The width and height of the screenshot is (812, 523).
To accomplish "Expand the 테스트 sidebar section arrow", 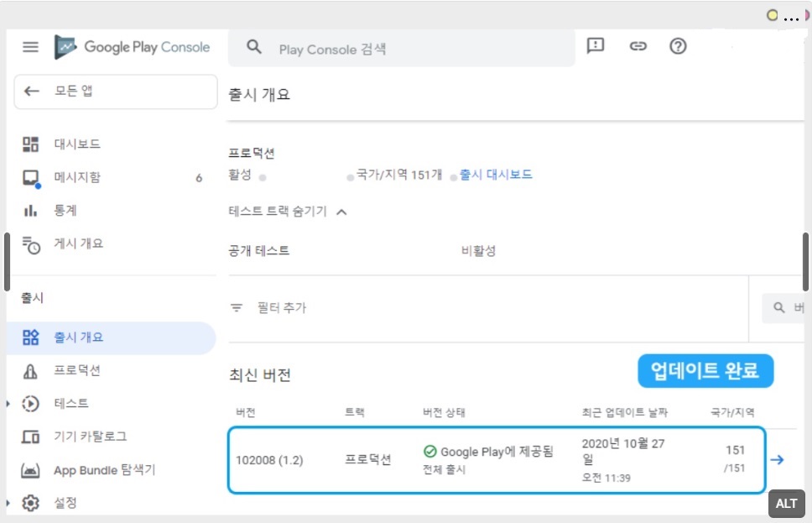I will pos(8,404).
